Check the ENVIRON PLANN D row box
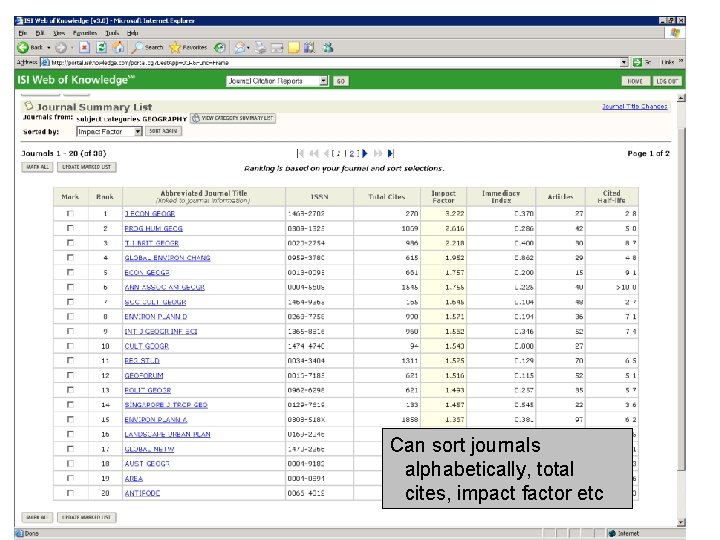720x540 pixels. point(70,316)
